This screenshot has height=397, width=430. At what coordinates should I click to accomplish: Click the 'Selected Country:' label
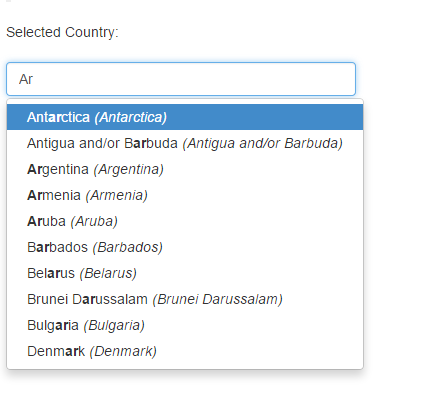pyautogui.click(x=62, y=32)
